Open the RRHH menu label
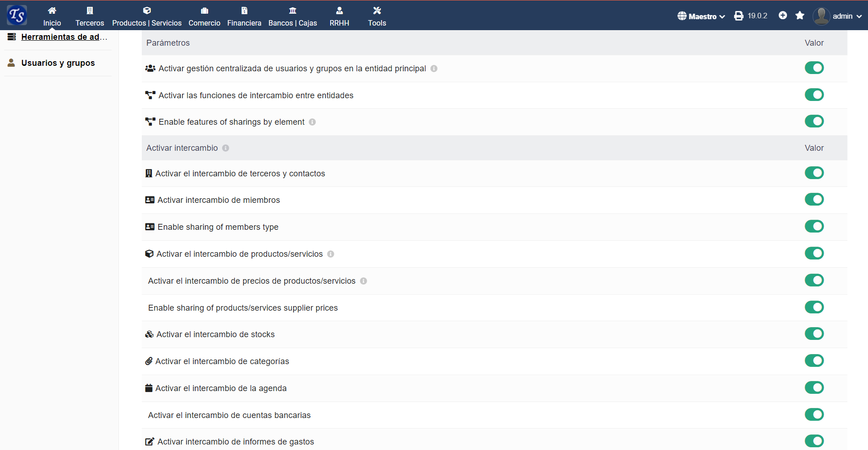The height and width of the screenshot is (450, 868). (x=339, y=23)
